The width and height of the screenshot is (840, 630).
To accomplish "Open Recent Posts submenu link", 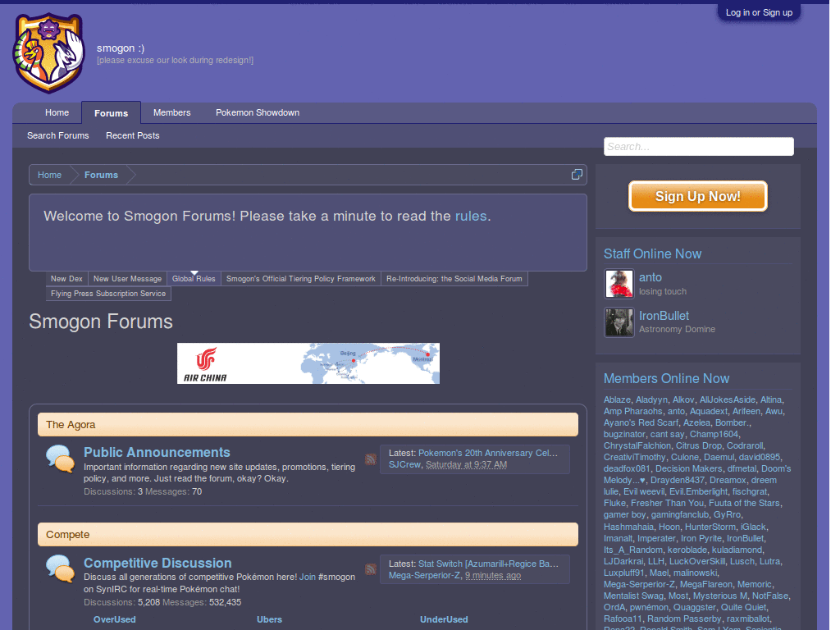I will (133, 135).
